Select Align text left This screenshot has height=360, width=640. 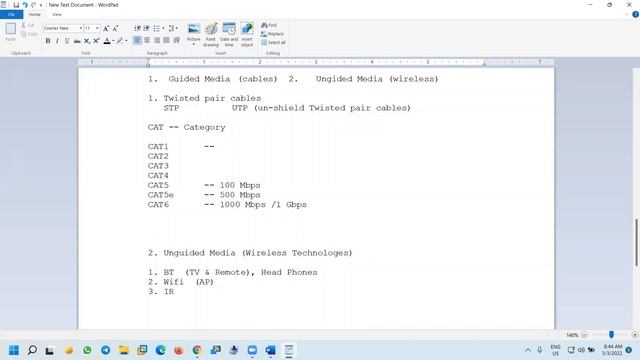(138, 40)
